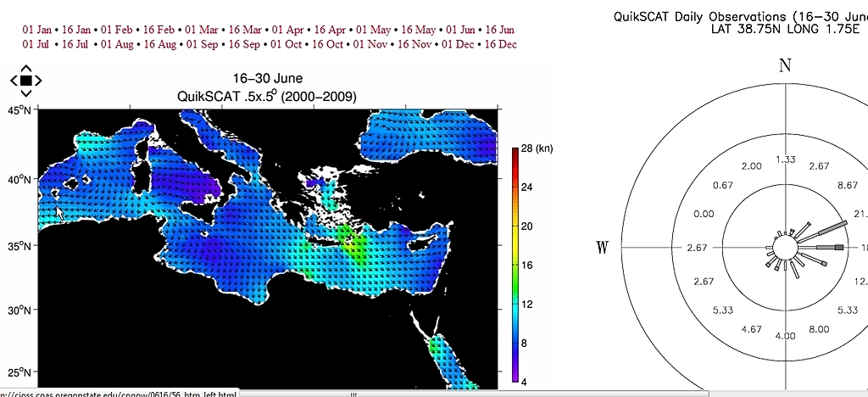Open the 16 Jan wind map link
The height and width of the screenshot is (397, 868).
click(x=77, y=30)
